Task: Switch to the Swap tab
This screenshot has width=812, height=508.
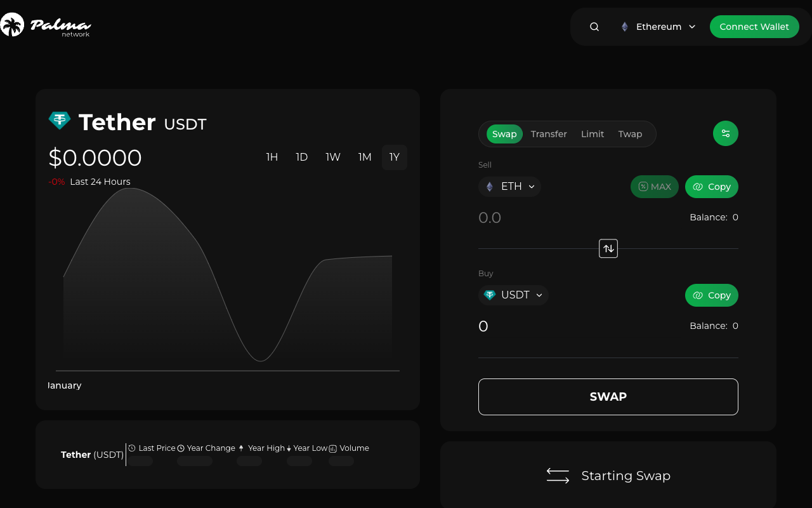Action: (x=504, y=134)
